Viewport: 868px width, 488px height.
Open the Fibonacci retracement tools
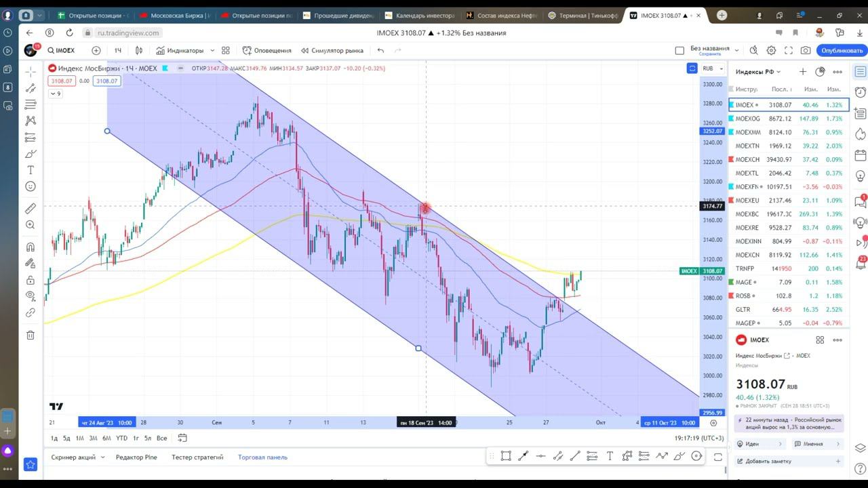click(x=31, y=104)
